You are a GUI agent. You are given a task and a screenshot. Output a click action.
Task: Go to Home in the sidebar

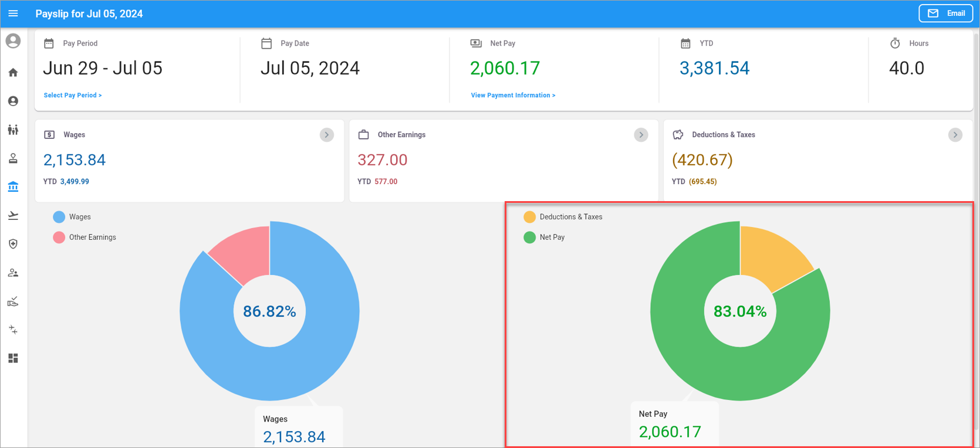[13, 73]
